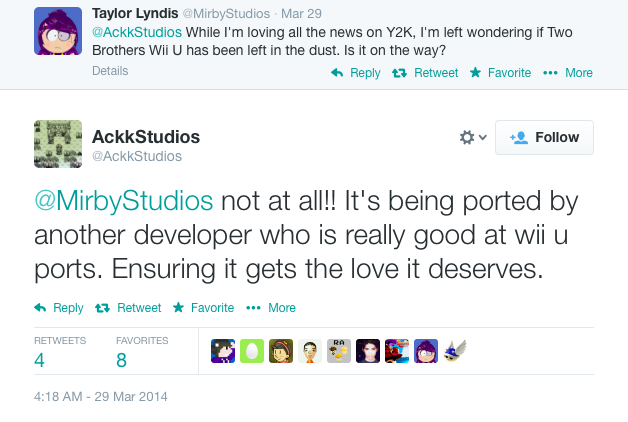Open More menu under AckkStudios tweet
The height and width of the screenshot is (422, 628).
pos(271,307)
